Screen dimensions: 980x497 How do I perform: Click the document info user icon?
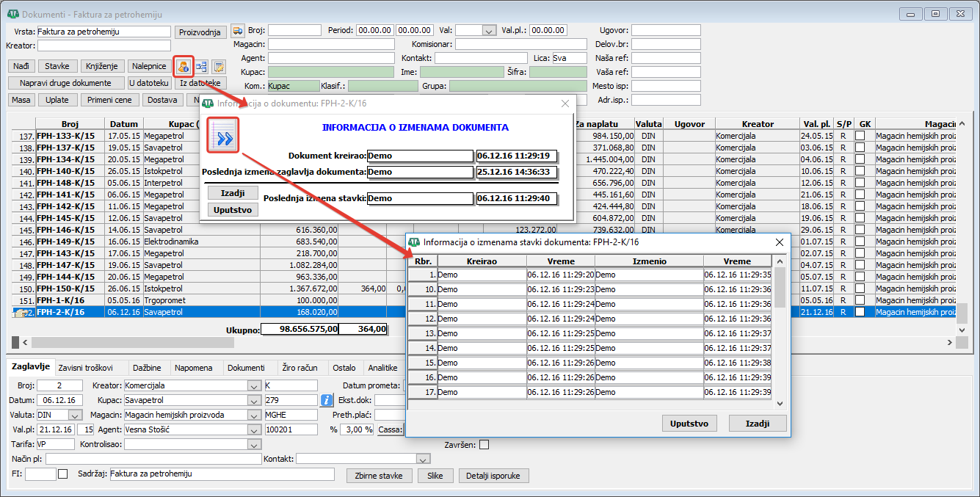(184, 67)
